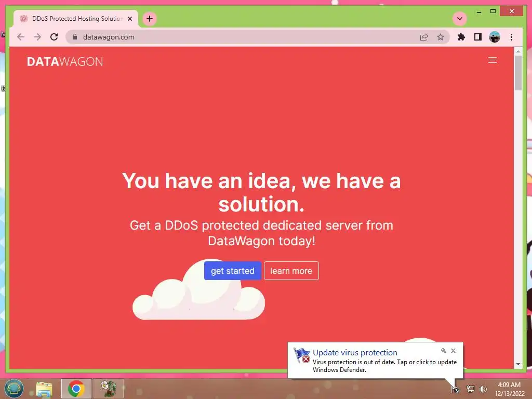Screen dimensions: 532x399
Task: Maximize the Chrome window
Action: coord(493,11)
